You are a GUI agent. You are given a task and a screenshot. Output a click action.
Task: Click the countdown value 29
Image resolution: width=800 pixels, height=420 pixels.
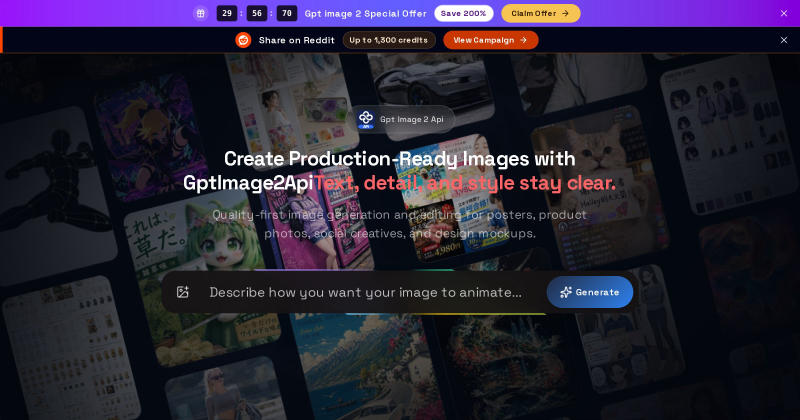point(227,13)
